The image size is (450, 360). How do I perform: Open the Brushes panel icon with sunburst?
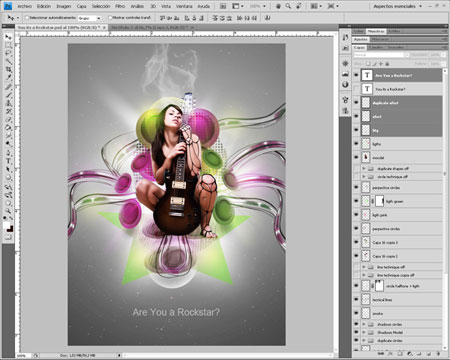tap(345, 63)
